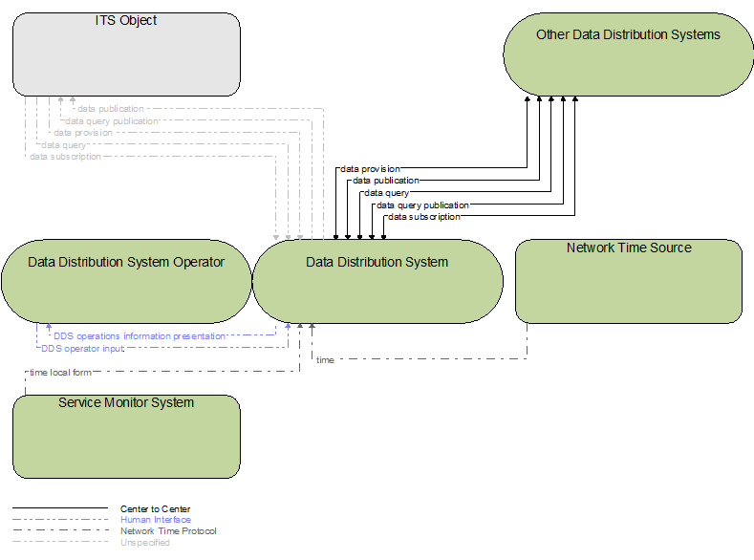Click the black 'data subscription' flow label
The height and width of the screenshot is (560, 754).
424,217
